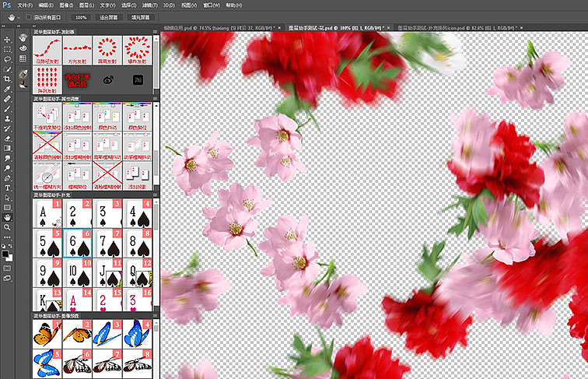The height and width of the screenshot is (379, 588).
Task: Select the Eraser tool
Action: [x=7, y=139]
